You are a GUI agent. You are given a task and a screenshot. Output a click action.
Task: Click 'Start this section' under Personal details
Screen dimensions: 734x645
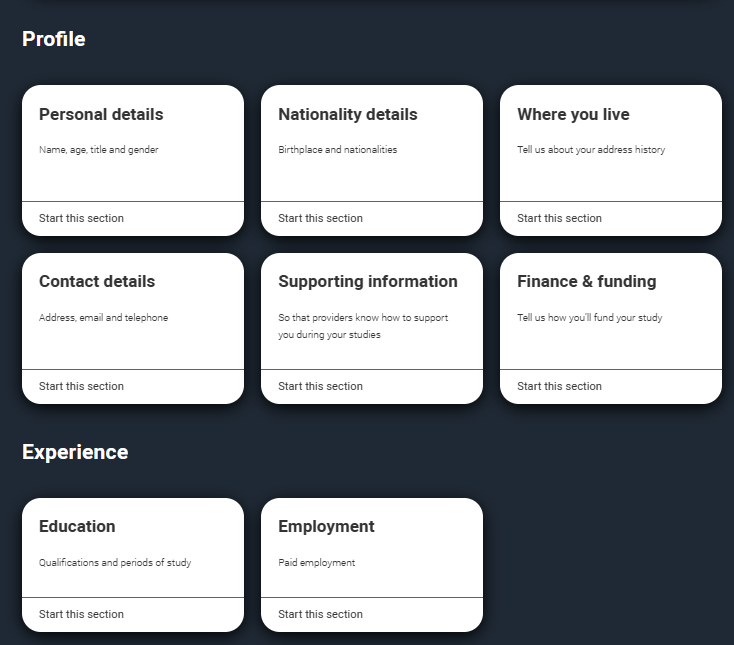point(81,218)
